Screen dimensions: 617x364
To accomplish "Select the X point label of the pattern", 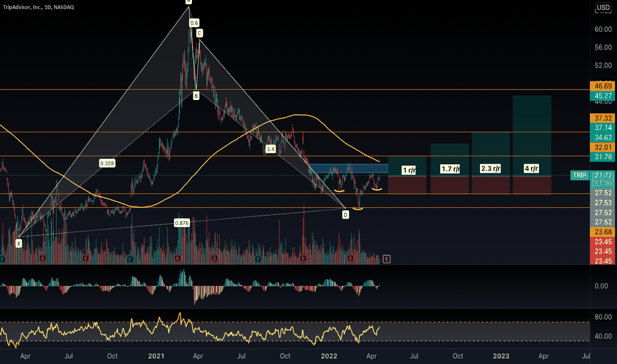I will coord(19,244).
